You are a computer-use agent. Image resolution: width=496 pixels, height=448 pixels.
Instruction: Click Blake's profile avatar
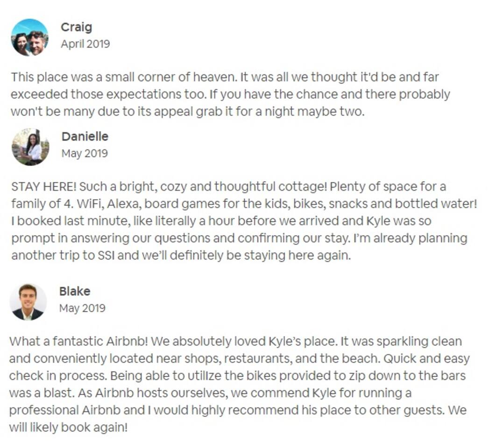pyautogui.click(x=28, y=302)
